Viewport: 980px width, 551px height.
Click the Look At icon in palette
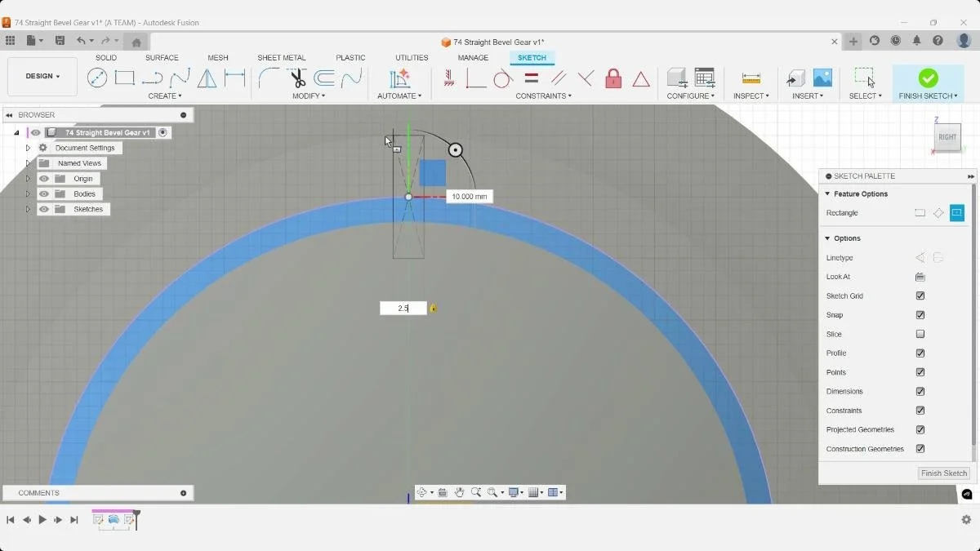click(920, 277)
